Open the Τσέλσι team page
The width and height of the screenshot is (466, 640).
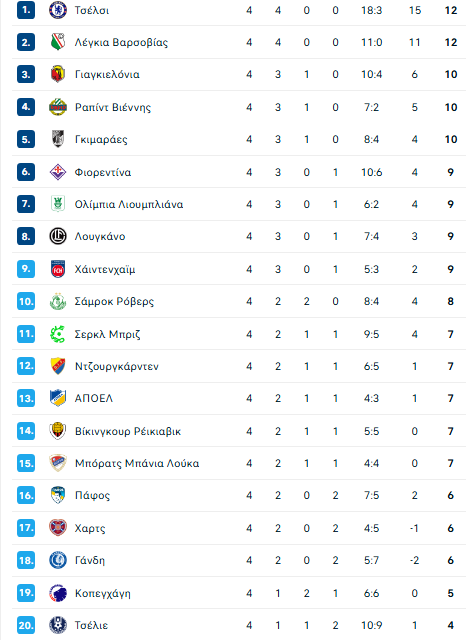92,10
